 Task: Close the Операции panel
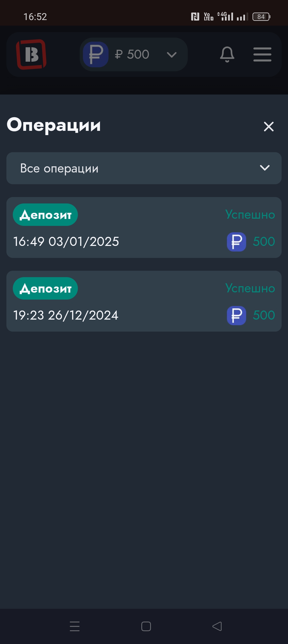coord(269,127)
